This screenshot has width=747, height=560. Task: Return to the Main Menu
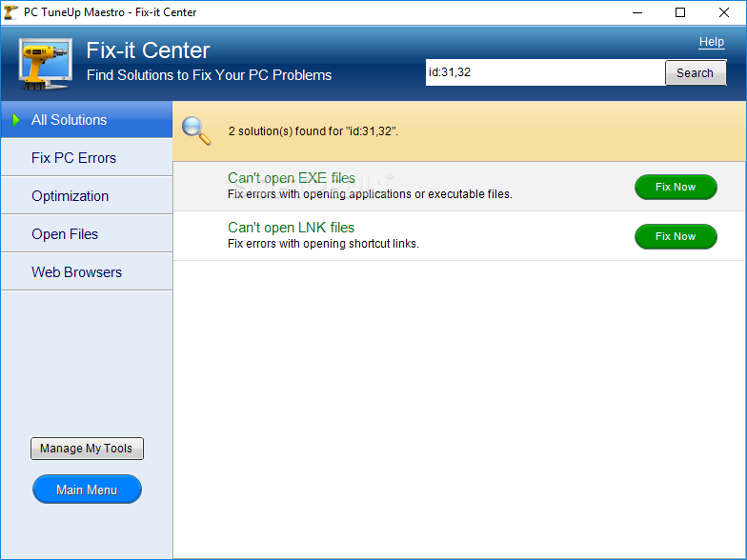click(x=87, y=490)
